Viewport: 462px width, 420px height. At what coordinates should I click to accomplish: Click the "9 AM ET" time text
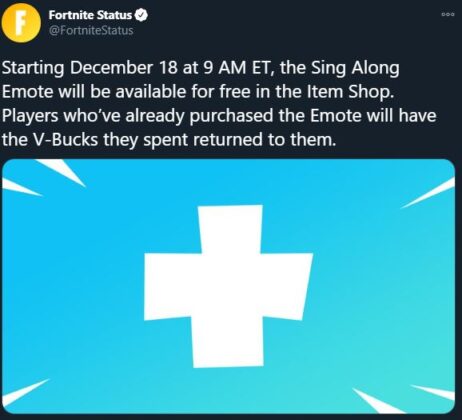pyautogui.click(x=237, y=68)
